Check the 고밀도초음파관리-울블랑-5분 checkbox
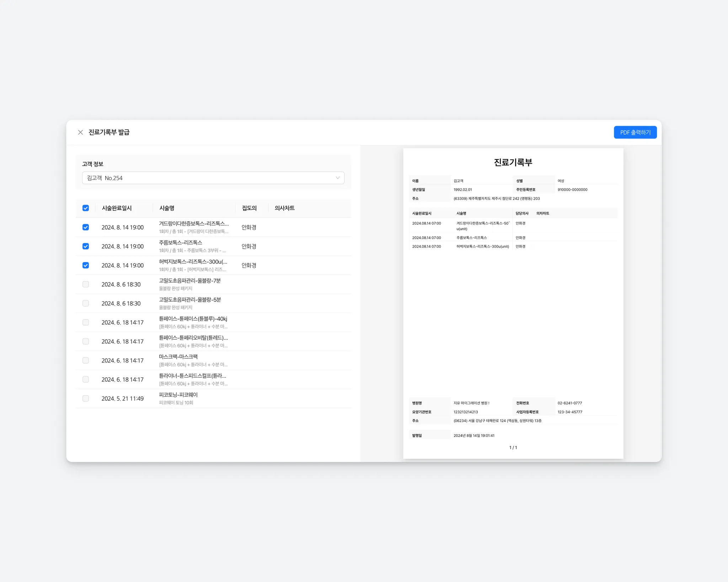 (86, 303)
